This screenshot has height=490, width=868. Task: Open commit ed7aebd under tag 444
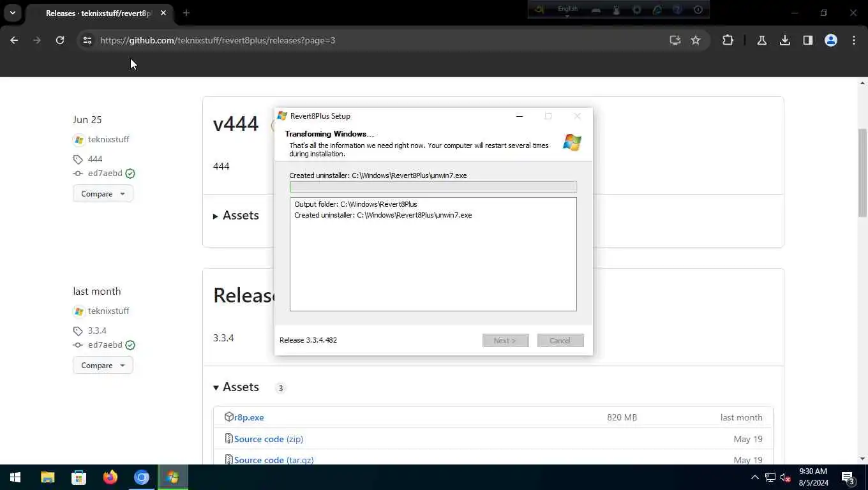coord(105,173)
